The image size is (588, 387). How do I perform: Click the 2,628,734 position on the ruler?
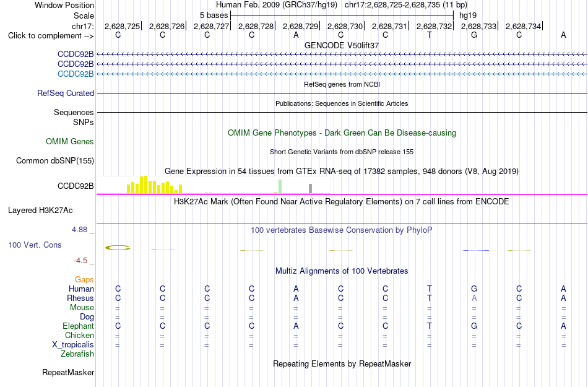click(x=523, y=26)
